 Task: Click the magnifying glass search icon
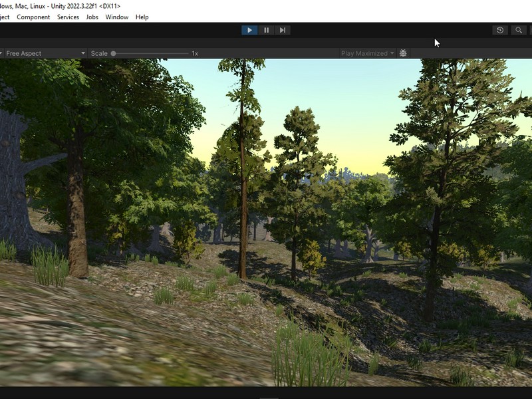tap(517, 30)
